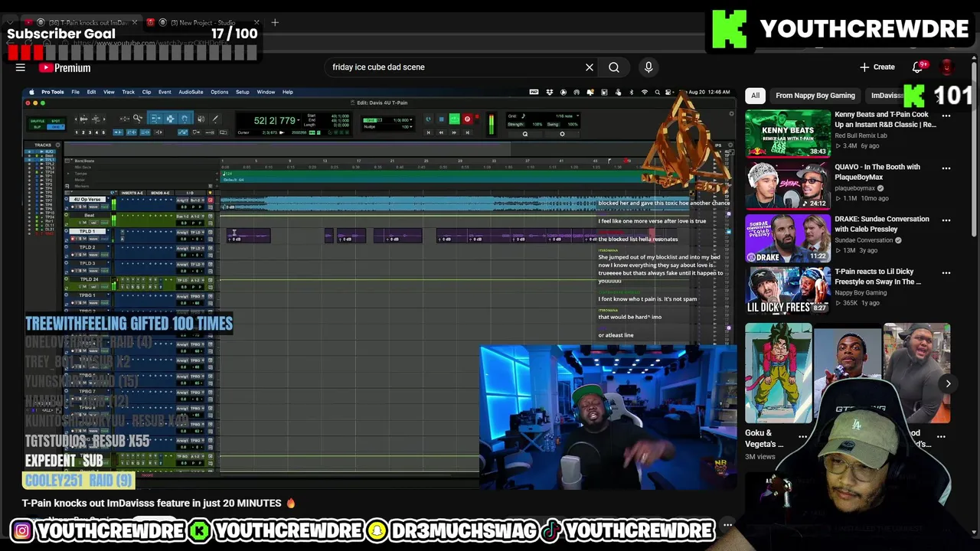Click the voice search microphone icon
Image resolution: width=980 pixels, height=551 pixels.
pos(648,67)
